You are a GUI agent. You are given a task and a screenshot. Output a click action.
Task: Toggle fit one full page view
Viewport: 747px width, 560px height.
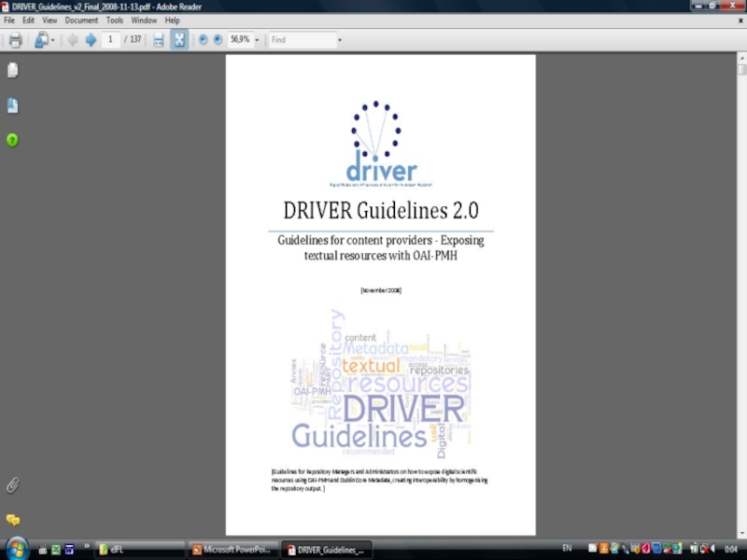click(178, 40)
